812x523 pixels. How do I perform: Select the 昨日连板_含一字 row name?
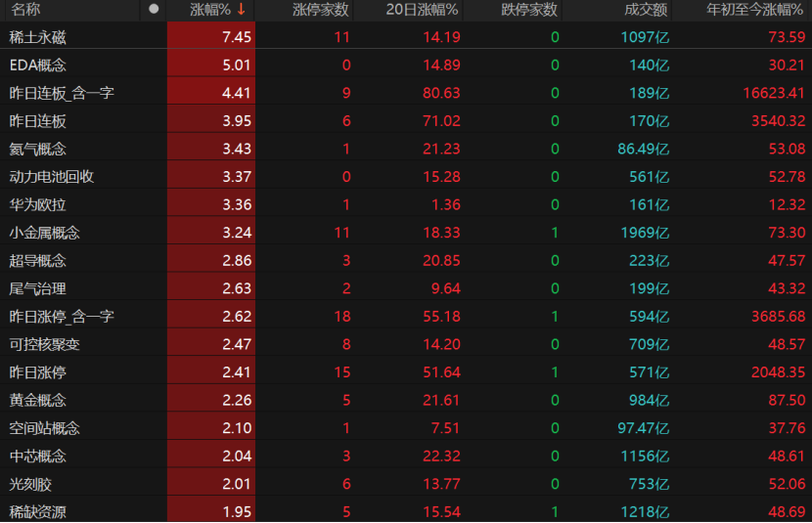(x=62, y=93)
